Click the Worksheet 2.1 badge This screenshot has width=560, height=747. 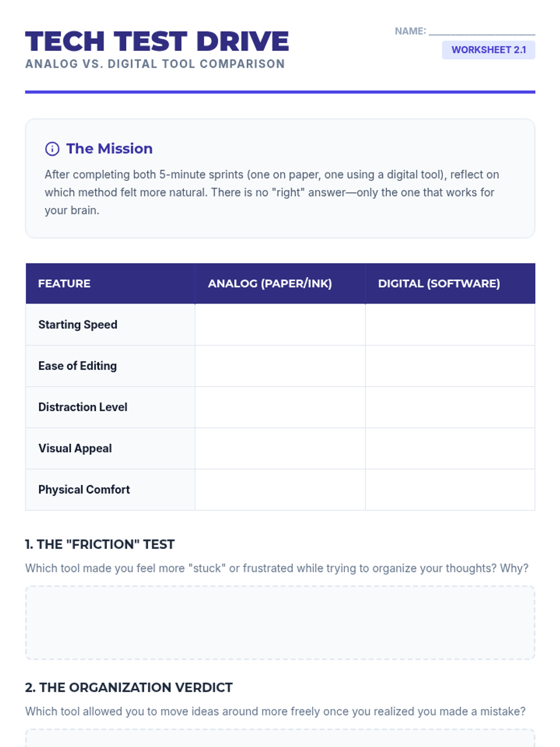point(488,50)
